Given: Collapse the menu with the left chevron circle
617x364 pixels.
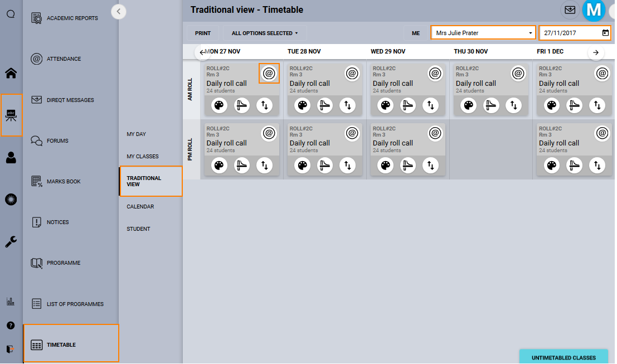Looking at the screenshot, I should [119, 11].
